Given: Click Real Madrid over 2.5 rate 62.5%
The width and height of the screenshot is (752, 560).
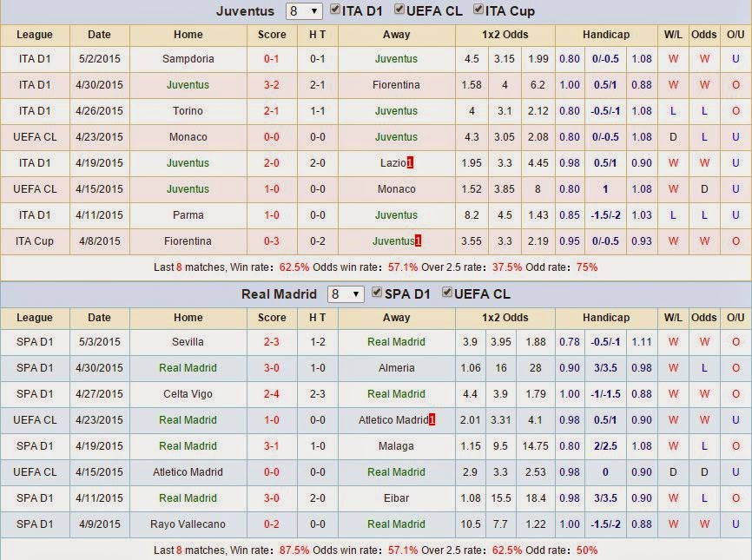Looking at the screenshot, I should (507, 550).
